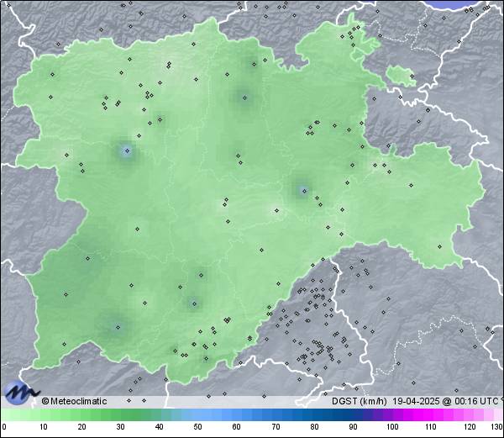Image resolution: width=504 pixels, height=438 pixels.
Task: Click the legend value 0
Action: click(x=4, y=427)
